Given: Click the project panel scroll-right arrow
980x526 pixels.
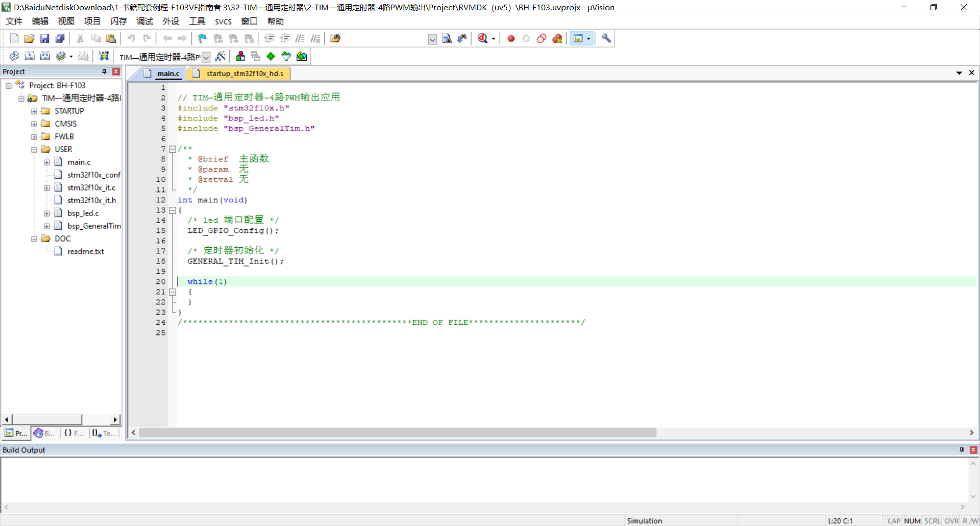Looking at the screenshot, I should tap(115, 419).
